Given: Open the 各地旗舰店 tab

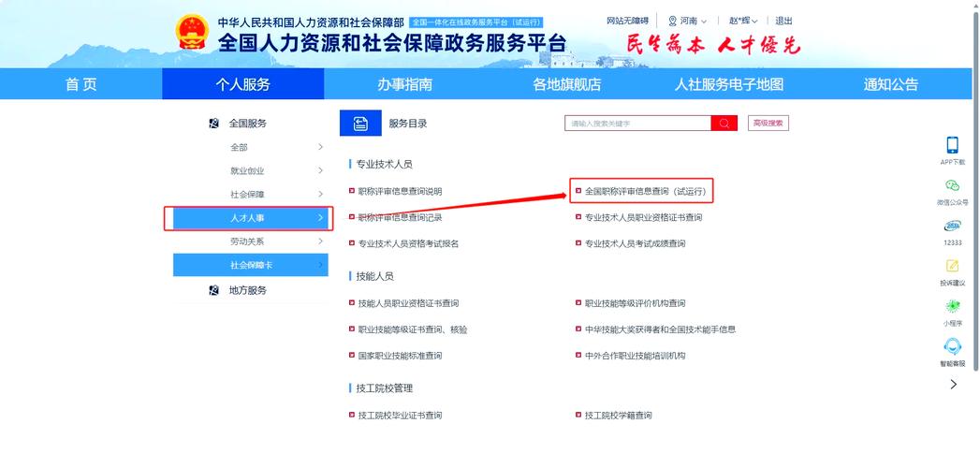Looking at the screenshot, I should point(567,84).
